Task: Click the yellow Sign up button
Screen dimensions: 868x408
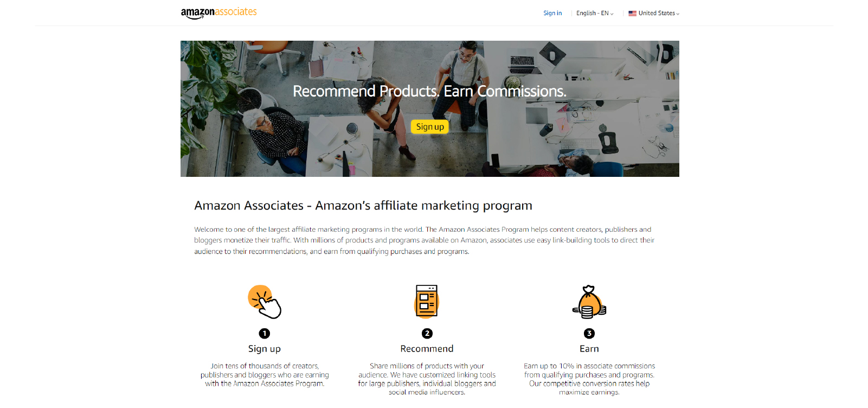Action: (x=430, y=127)
